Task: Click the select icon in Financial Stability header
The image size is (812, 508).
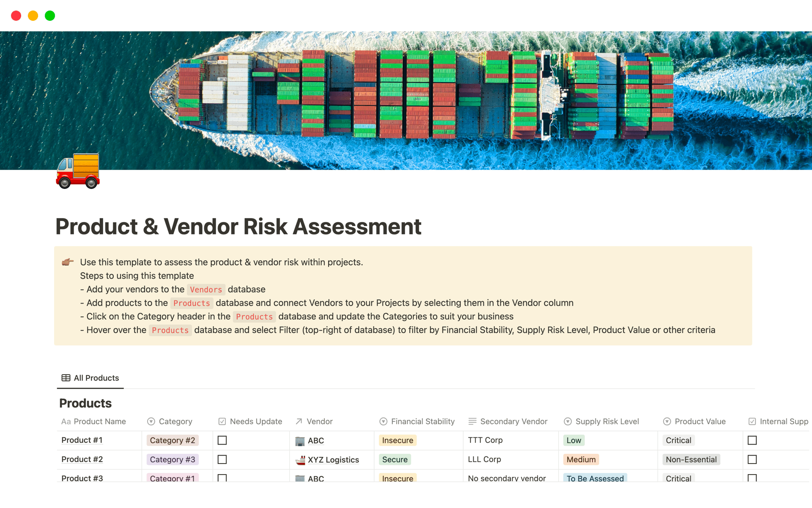Action: coord(383,421)
